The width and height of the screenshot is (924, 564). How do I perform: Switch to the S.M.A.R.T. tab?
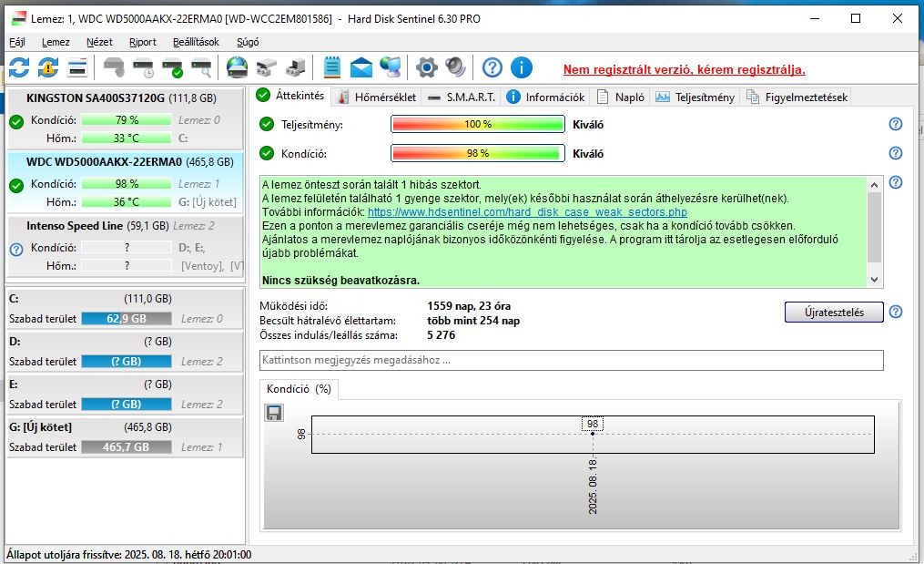pyautogui.click(x=462, y=97)
